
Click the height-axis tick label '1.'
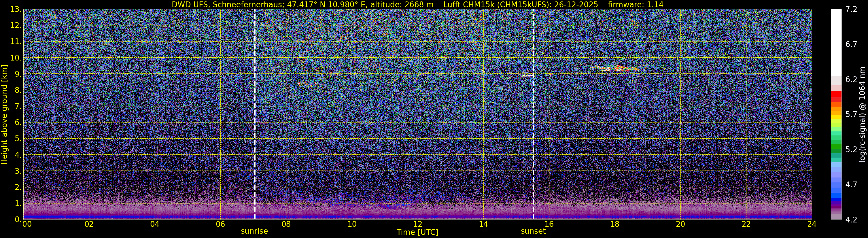point(18,204)
